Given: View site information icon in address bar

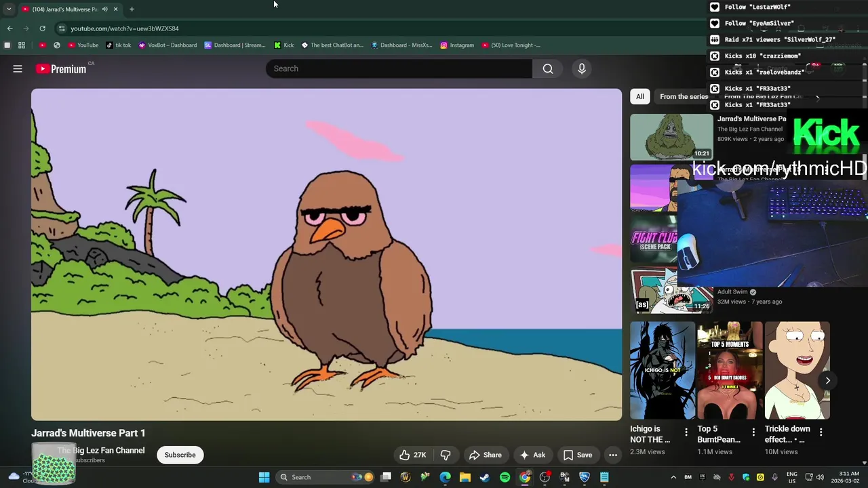Looking at the screenshot, I should pyautogui.click(x=62, y=28).
